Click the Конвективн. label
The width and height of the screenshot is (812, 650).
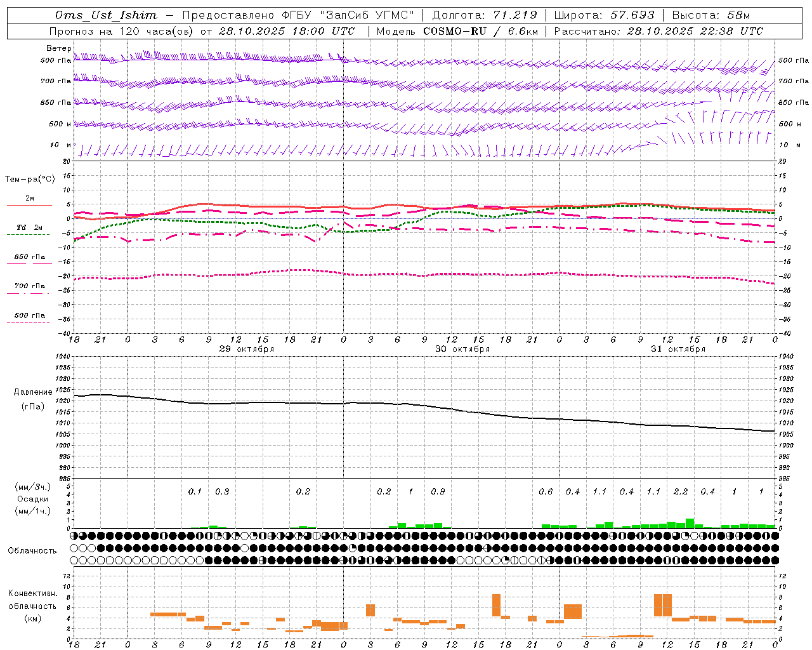(x=33, y=594)
